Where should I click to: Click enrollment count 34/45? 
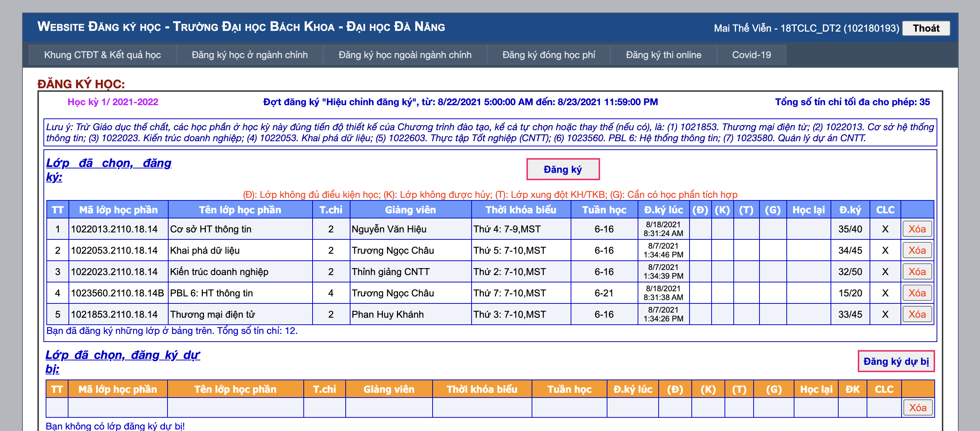(850, 250)
